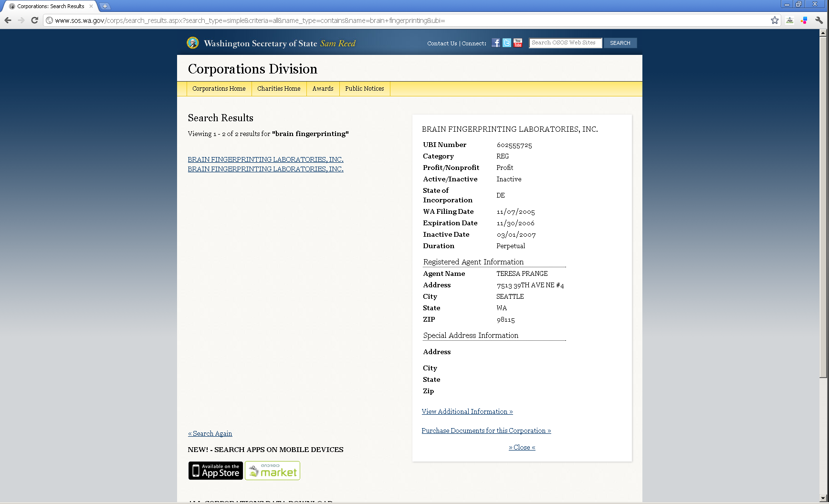
Task: Close the corporation detail panel
Action: [522, 447]
